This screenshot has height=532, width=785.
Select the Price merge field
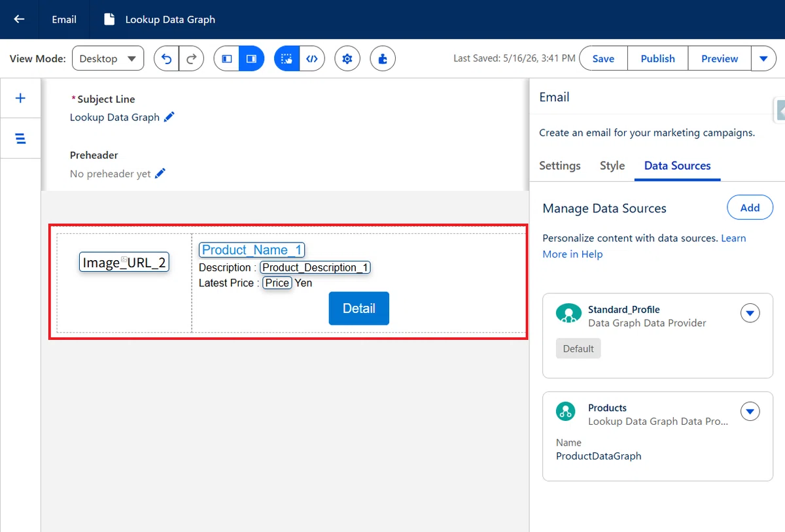[x=277, y=283]
